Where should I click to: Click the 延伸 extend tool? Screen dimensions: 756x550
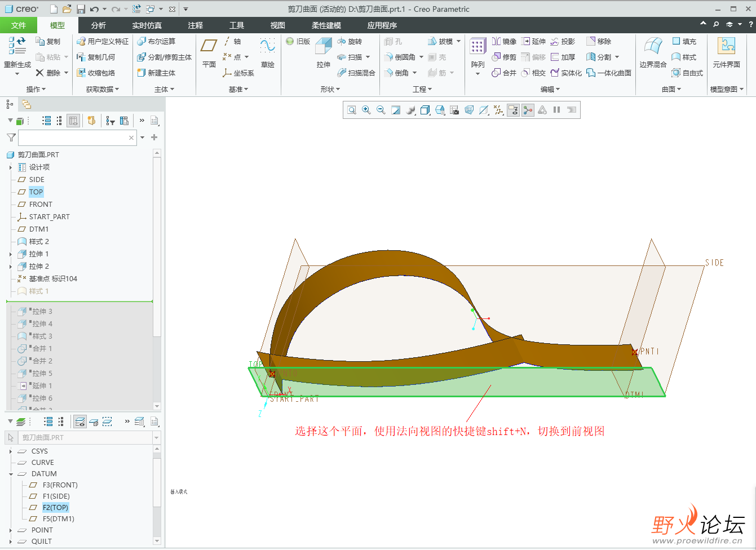[533, 41]
